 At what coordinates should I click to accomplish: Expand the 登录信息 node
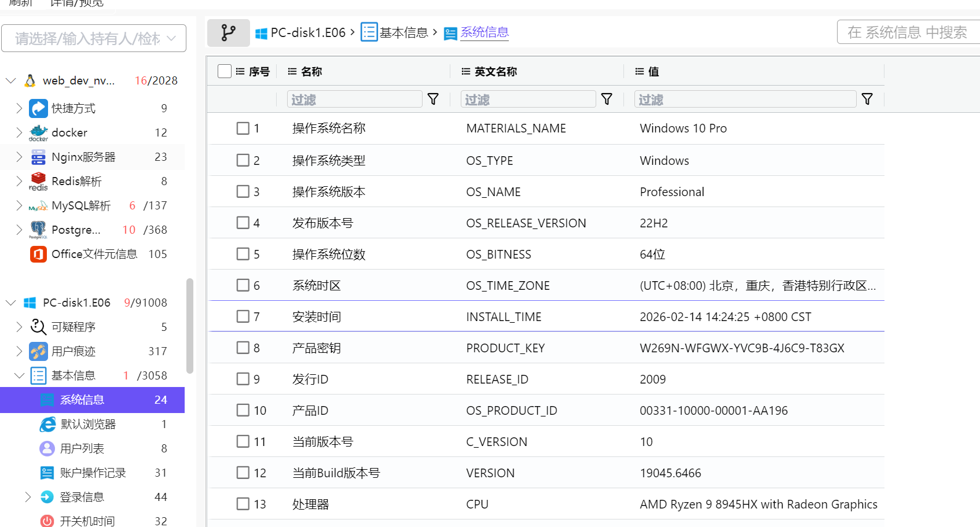(28, 497)
